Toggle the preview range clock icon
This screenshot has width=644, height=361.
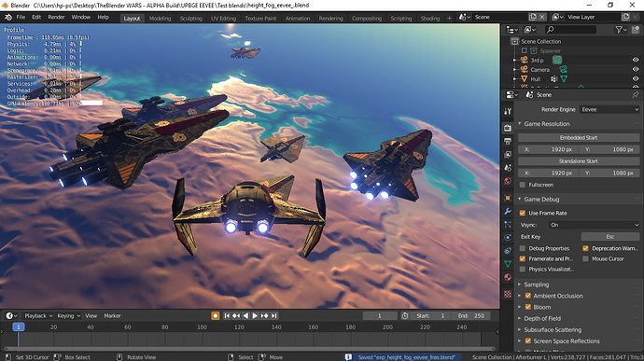(405, 315)
